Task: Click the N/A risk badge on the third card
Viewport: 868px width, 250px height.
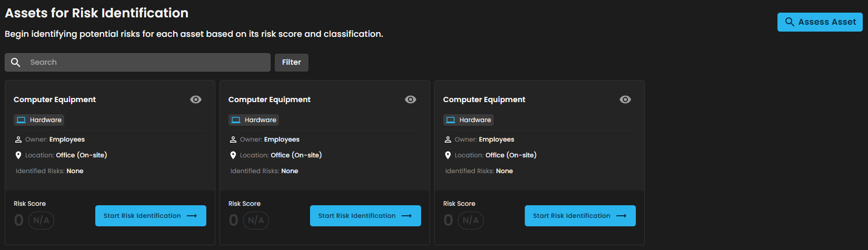Action: click(x=471, y=221)
